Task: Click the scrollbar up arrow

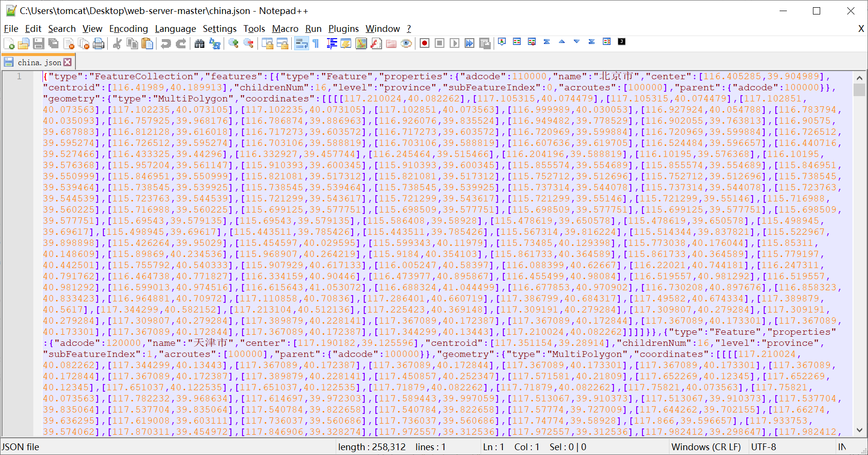Action: pyautogui.click(x=859, y=78)
